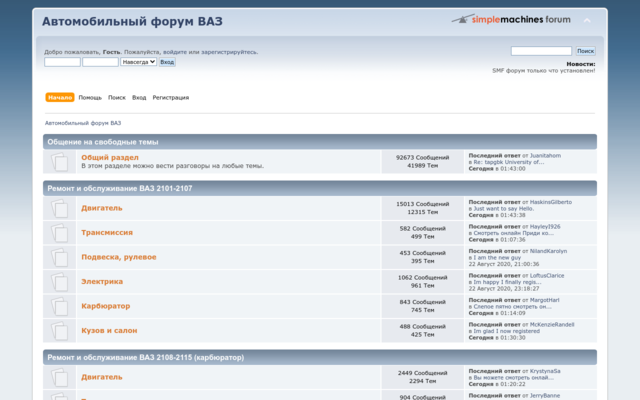Open post Слепое пятно смотреть он...
The height and width of the screenshot is (400, 640).
tap(512, 307)
